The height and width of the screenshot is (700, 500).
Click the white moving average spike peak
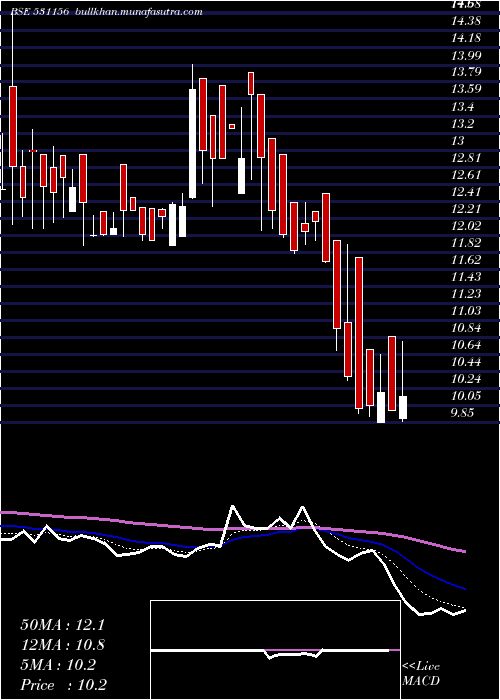(233, 507)
